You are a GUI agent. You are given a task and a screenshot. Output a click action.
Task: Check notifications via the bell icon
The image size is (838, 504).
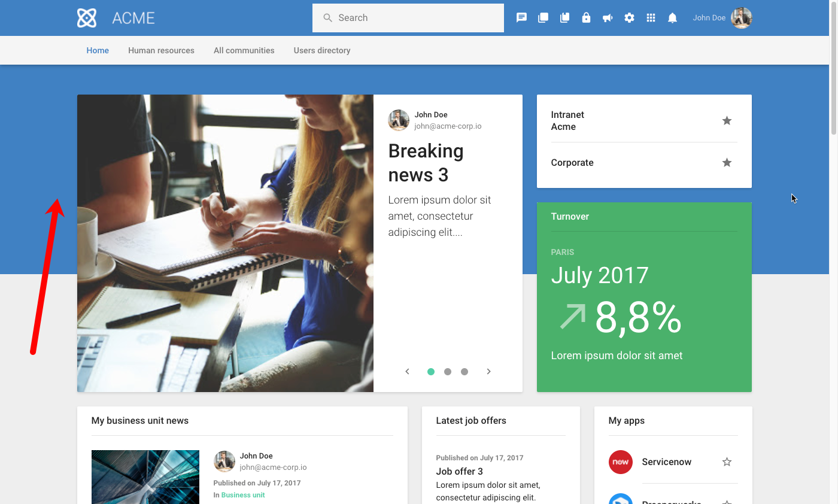(672, 17)
